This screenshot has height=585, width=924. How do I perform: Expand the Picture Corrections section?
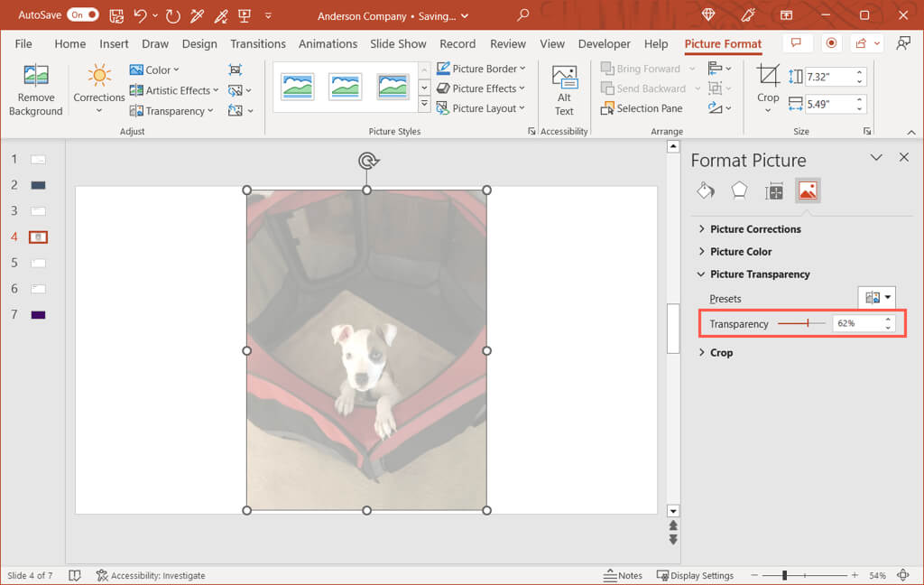click(x=755, y=229)
